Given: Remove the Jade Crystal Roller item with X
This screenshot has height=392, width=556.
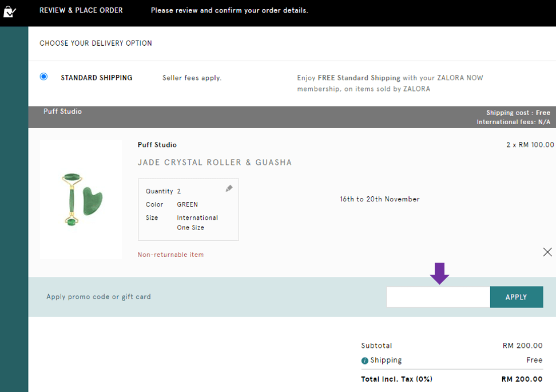Looking at the screenshot, I should coord(547,252).
